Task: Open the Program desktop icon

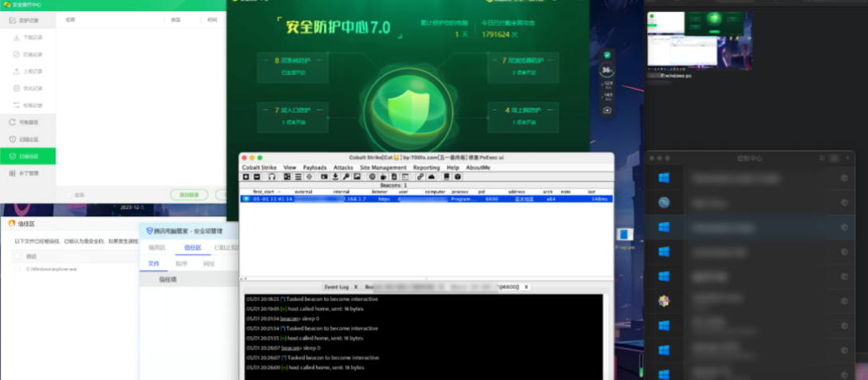Action: tap(625, 238)
